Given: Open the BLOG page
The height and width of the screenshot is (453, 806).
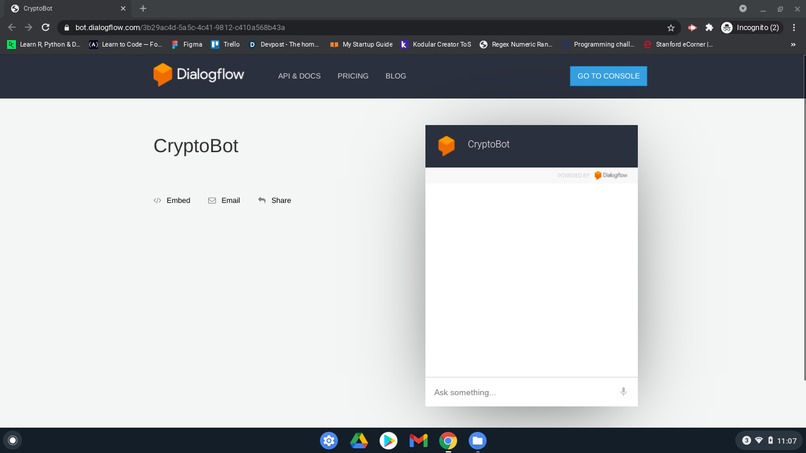Looking at the screenshot, I should [395, 76].
